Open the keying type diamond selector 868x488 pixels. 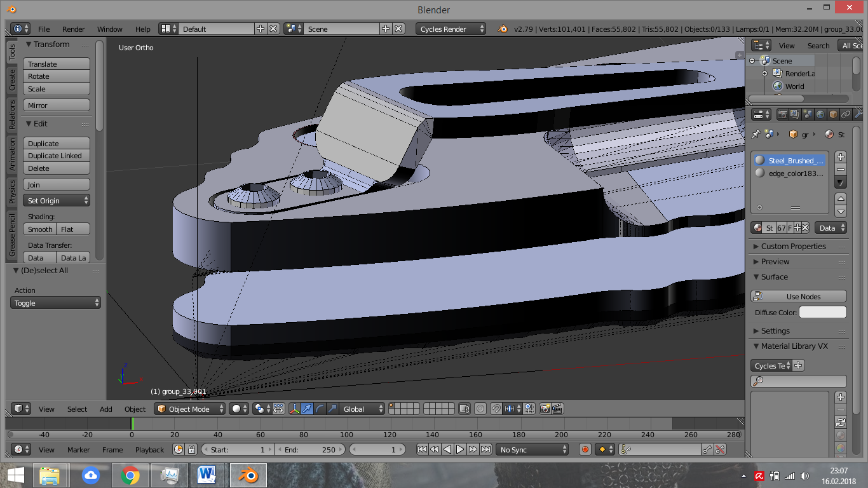[x=606, y=449]
